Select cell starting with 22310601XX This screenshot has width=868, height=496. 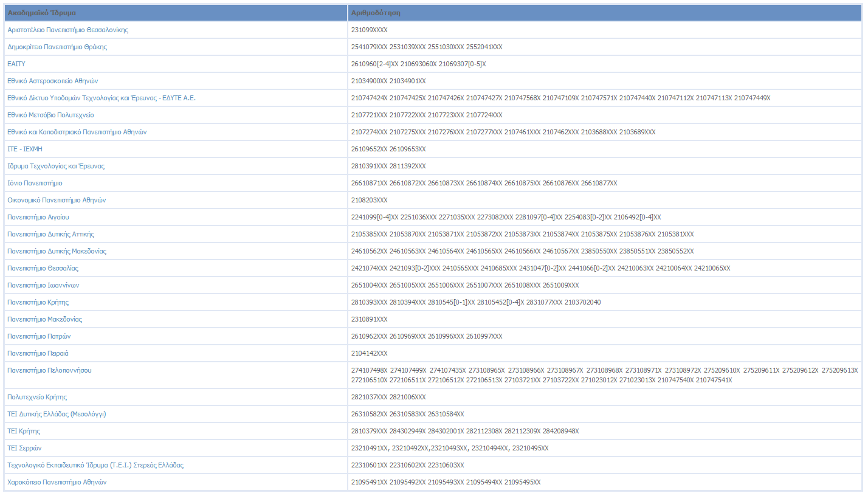coord(605,465)
